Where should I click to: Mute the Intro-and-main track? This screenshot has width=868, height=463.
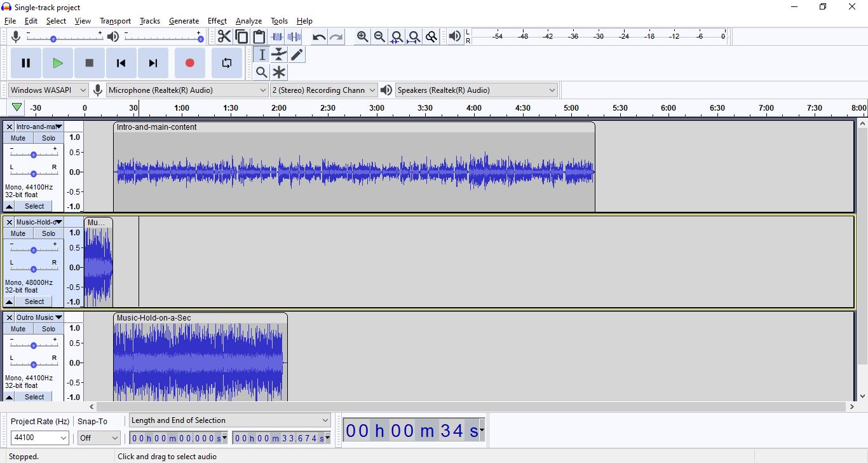click(x=18, y=138)
